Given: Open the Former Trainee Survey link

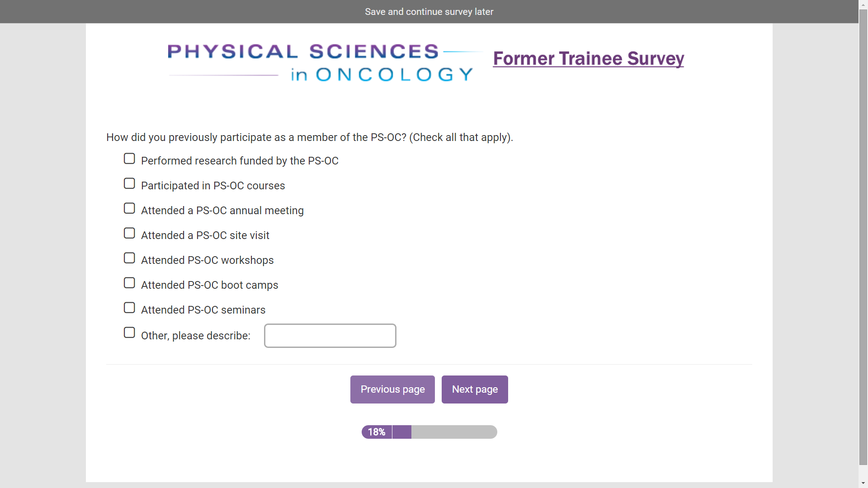Looking at the screenshot, I should [588, 59].
